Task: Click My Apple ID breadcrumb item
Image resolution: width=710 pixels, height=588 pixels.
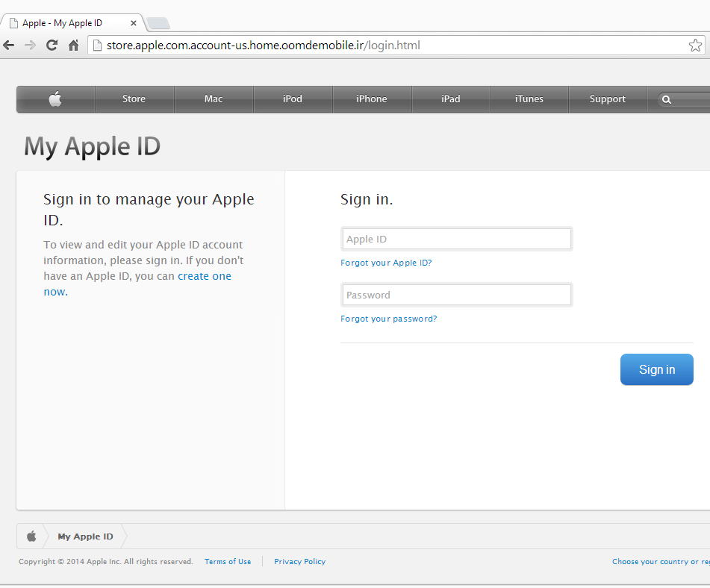Action: pyautogui.click(x=85, y=537)
